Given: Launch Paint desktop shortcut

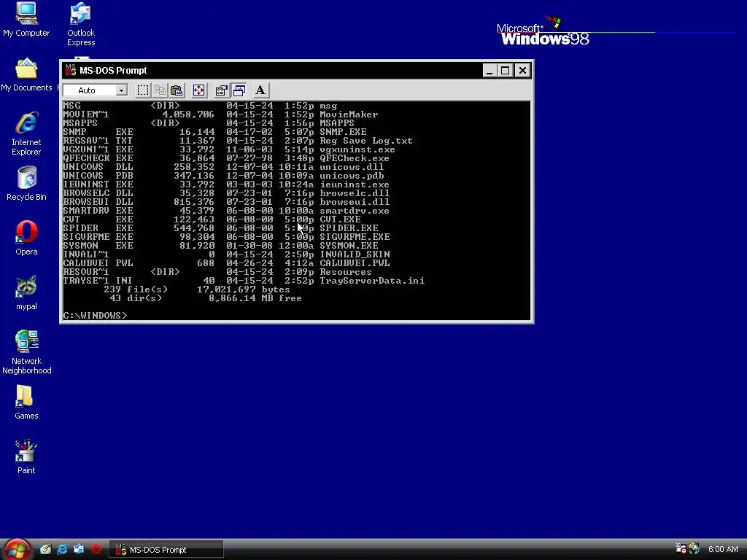Looking at the screenshot, I should [26, 457].
